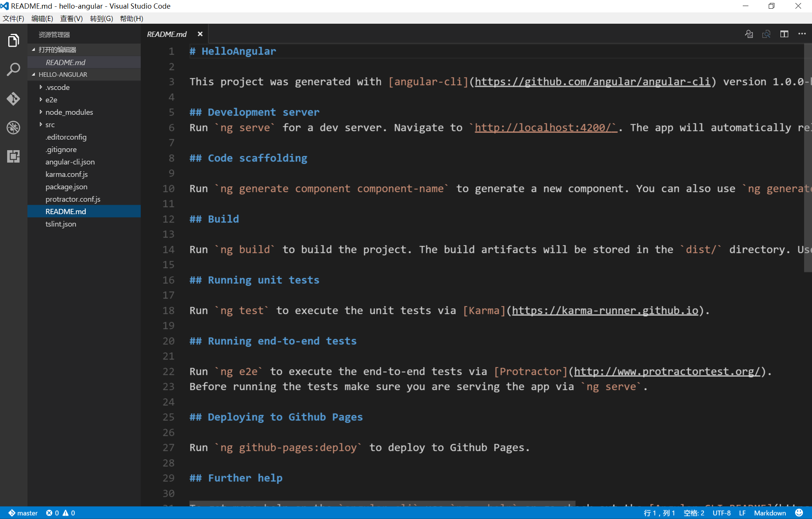
Task: Click the editor vertical scrollbar
Action: pos(807,158)
